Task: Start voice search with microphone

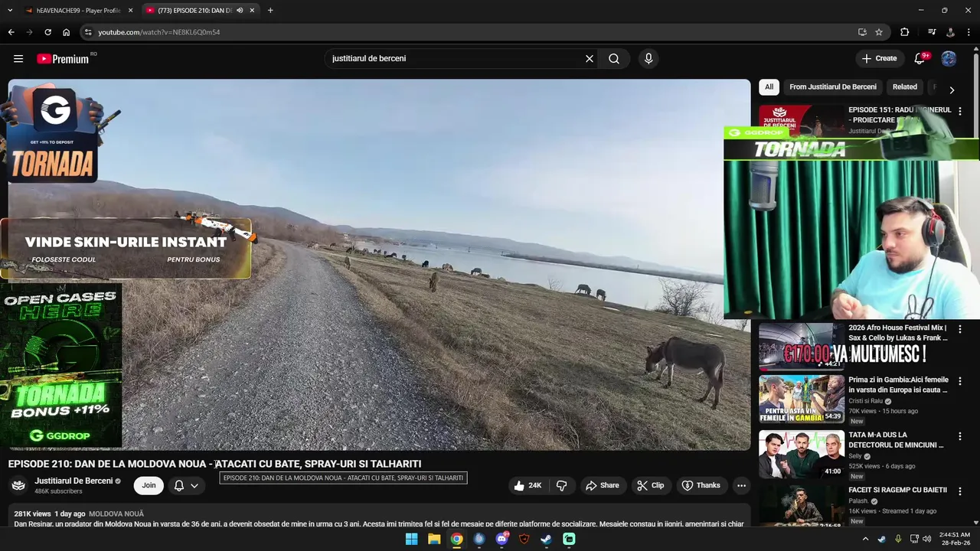Action: [x=648, y=59]
